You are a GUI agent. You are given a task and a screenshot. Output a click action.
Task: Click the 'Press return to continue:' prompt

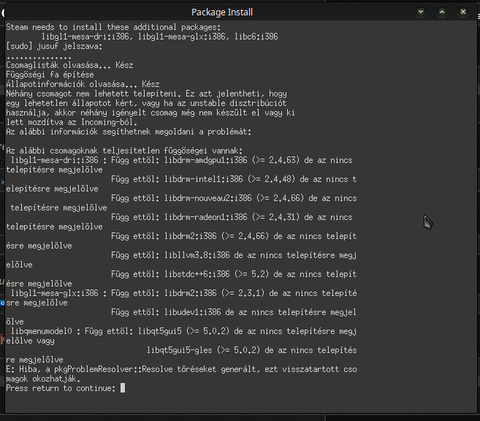tap(60, 388)
